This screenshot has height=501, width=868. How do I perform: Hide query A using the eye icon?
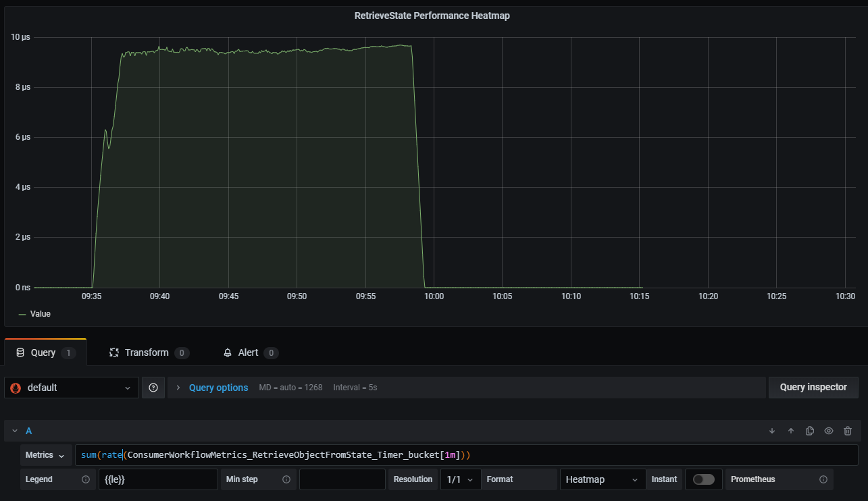(829, 431)
